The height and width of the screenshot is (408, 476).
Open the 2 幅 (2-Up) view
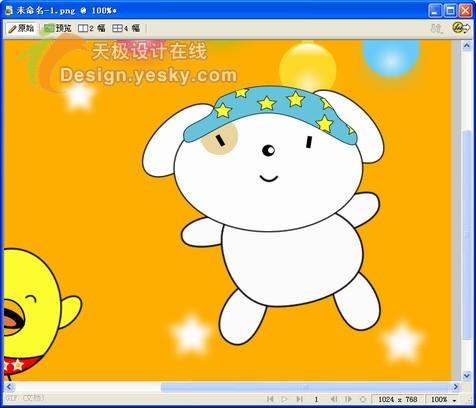(92, 29)
